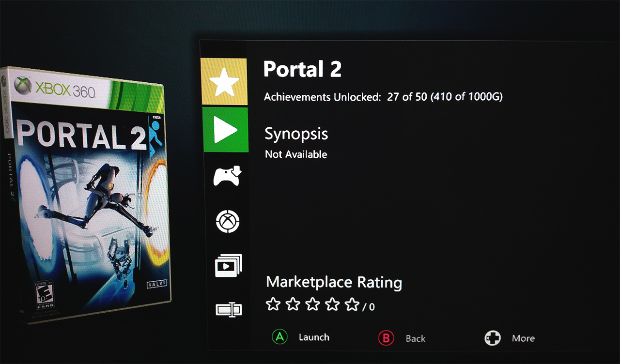Viewport: 620px width, 364px height.
Task: Click the 'Launch' label text
Action: [314, 337]
